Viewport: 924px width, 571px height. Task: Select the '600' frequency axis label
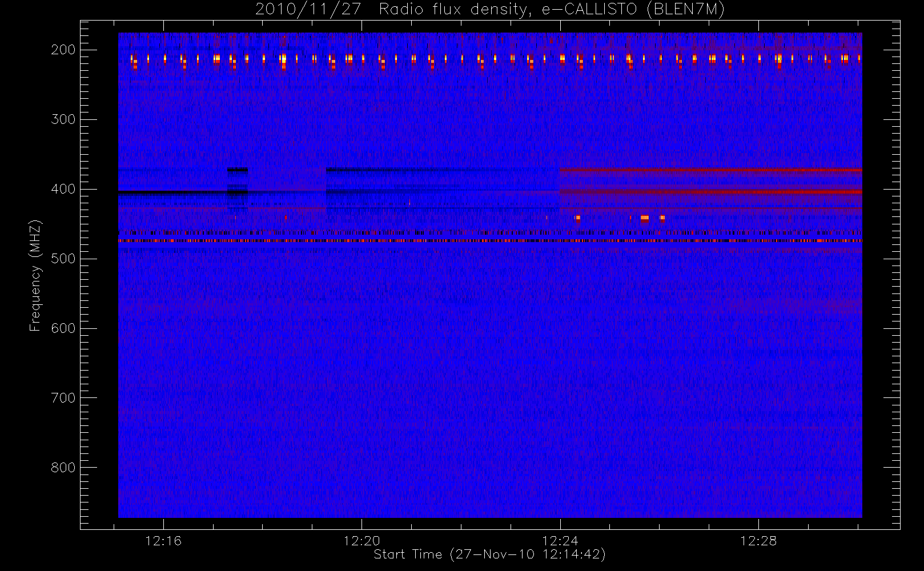pos(63,328)
